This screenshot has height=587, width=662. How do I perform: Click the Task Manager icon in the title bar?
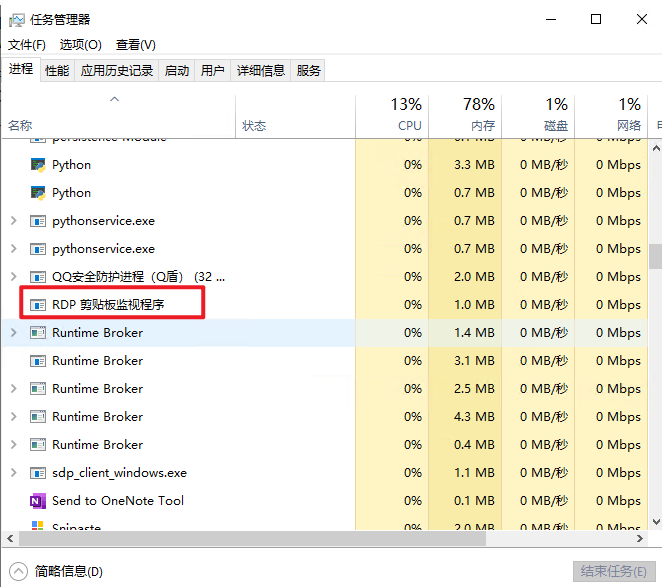click(x=17, y=20)
